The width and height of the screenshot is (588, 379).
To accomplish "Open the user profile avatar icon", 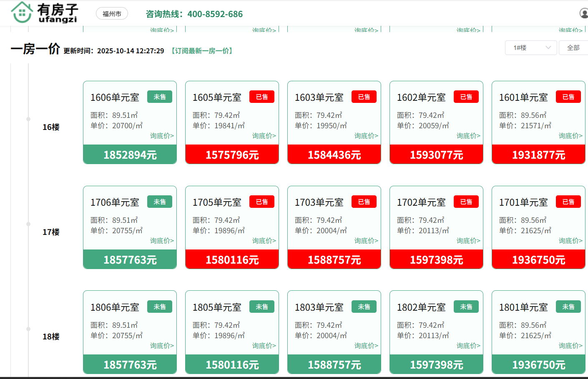I will pos(584,13).
